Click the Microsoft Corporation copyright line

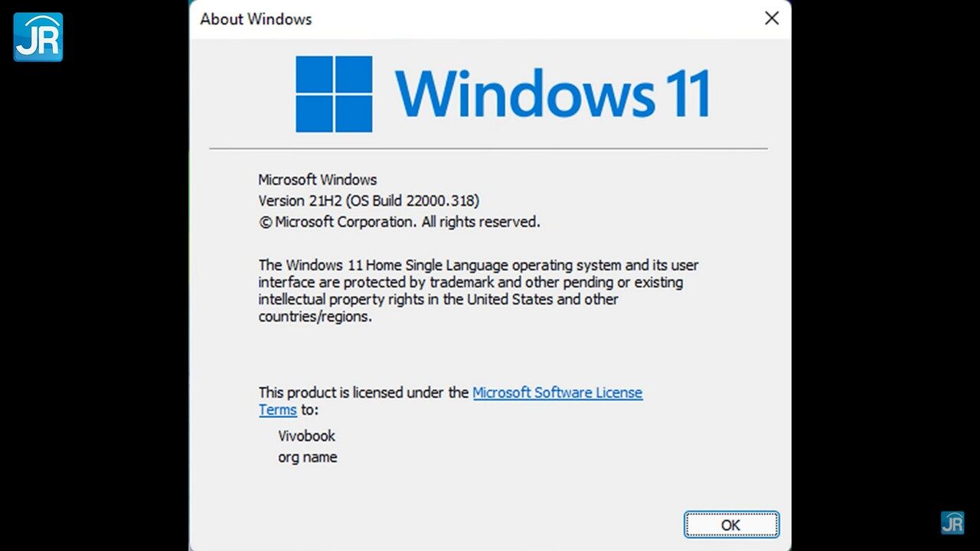[x=400, y=222]
